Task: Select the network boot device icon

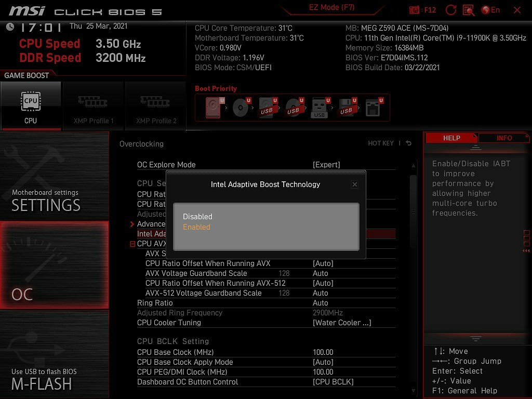Action: pyautogui.click(x=373, y=108)
